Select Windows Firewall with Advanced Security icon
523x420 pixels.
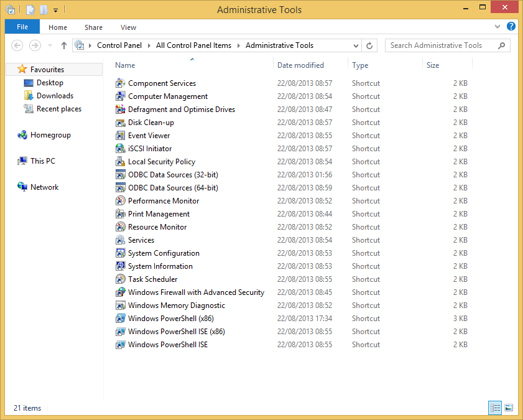[120, 292]
